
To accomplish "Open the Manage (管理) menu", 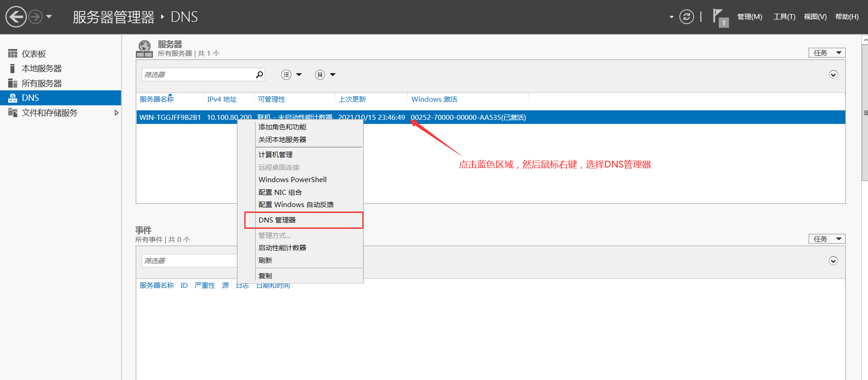I will pyautogui.click(x=749, y=17).
